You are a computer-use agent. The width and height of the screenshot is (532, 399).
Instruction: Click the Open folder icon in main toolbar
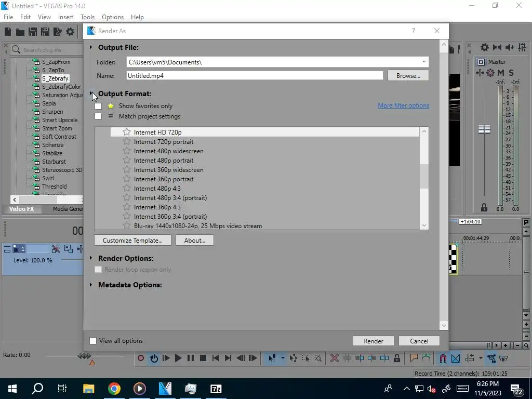pyautogui.click(x=20, y=32)
